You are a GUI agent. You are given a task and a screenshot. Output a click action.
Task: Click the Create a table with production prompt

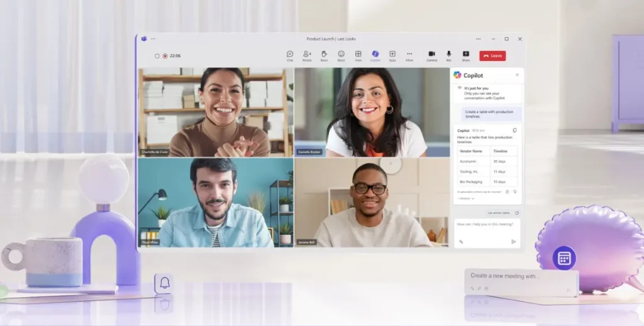tap(492, 114)
